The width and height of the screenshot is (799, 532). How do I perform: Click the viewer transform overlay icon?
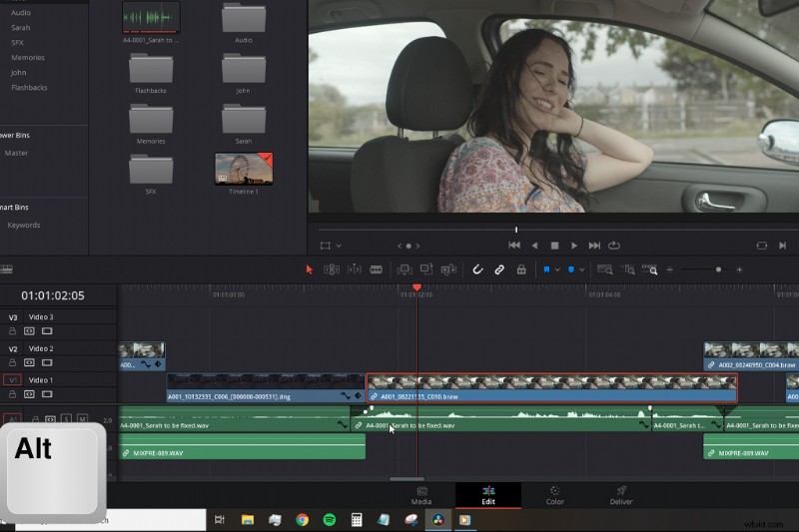tap(326, 246)
